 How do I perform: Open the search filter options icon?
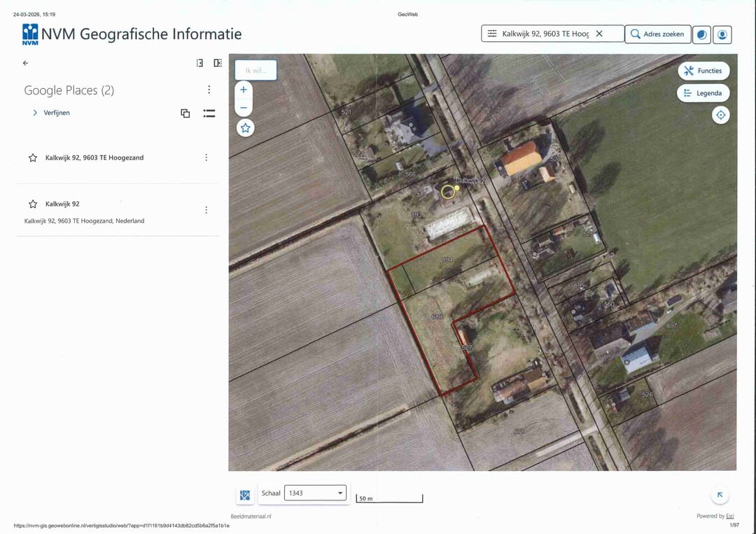point(492,34)
